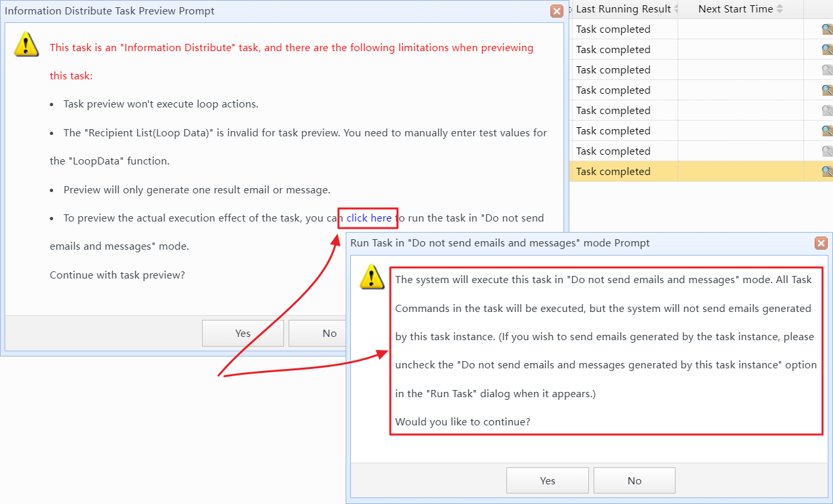The height and width of the screenshot is (504, 833).
Task: Click the Information Distribute Task Preview Prompt title
Action: point(110,11)
